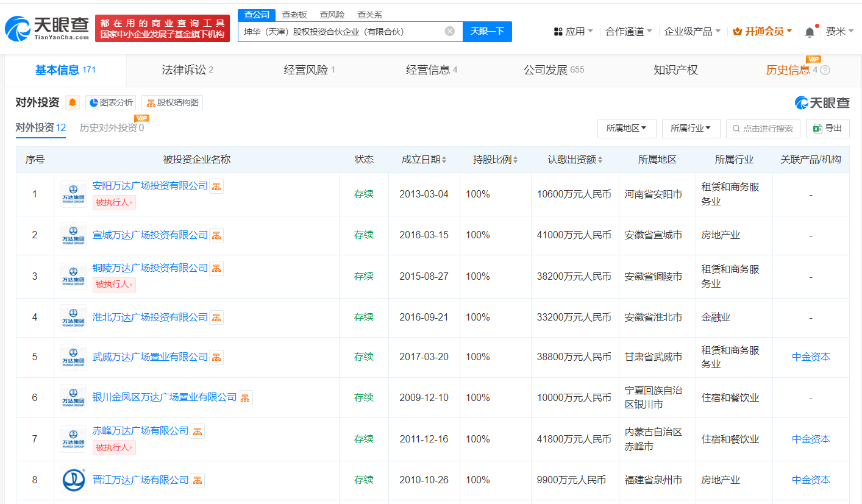Open equity structure icon for 宣城万达广场投资有限公司

point(216,235)
